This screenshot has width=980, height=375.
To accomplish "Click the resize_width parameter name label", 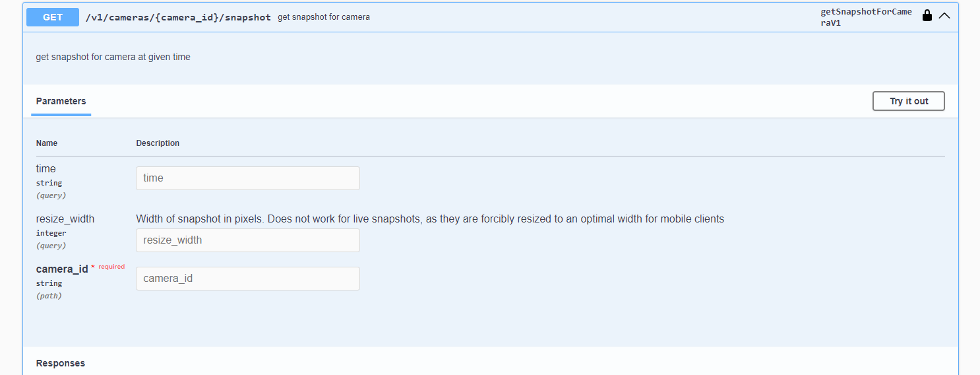I will point(65,219).
